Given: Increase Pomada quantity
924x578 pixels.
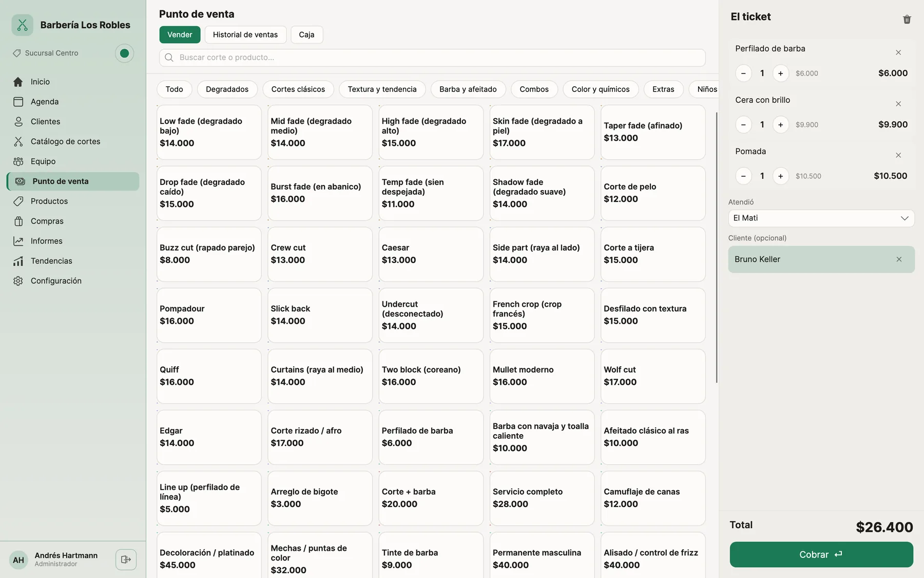Looking at the screenshot, I should pos(780,176).
